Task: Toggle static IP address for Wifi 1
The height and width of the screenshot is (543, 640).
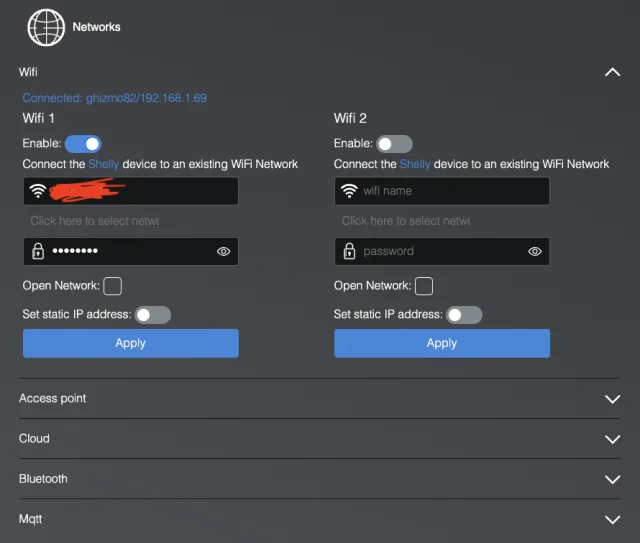Action: 153,315
